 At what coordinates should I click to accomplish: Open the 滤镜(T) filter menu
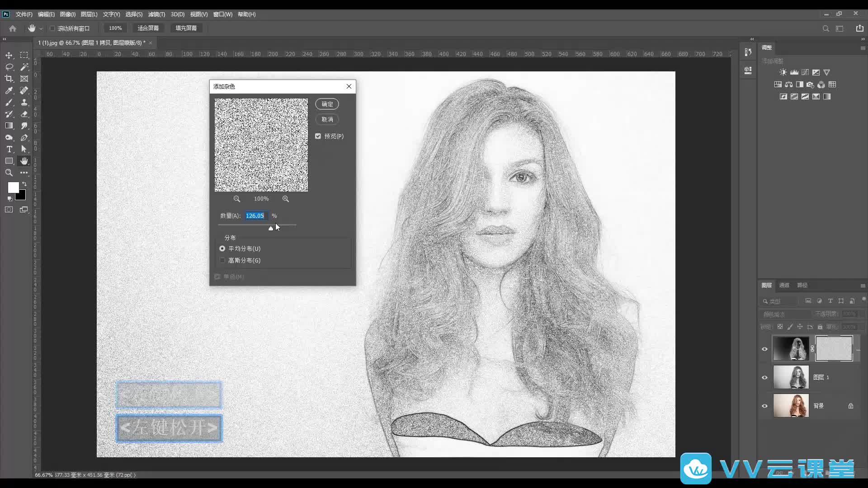click(x=156, y=14)
